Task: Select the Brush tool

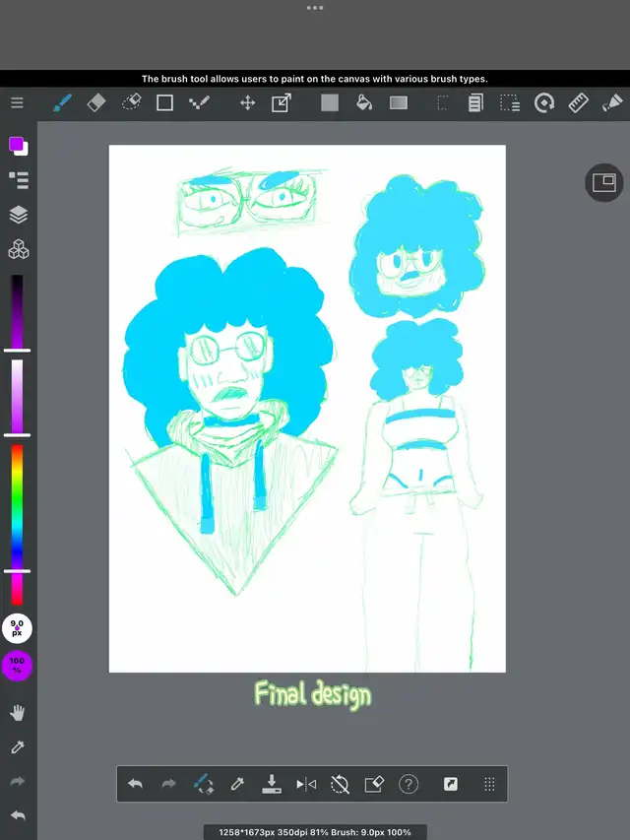Action: pyautogui.click(x=62, y=102)
